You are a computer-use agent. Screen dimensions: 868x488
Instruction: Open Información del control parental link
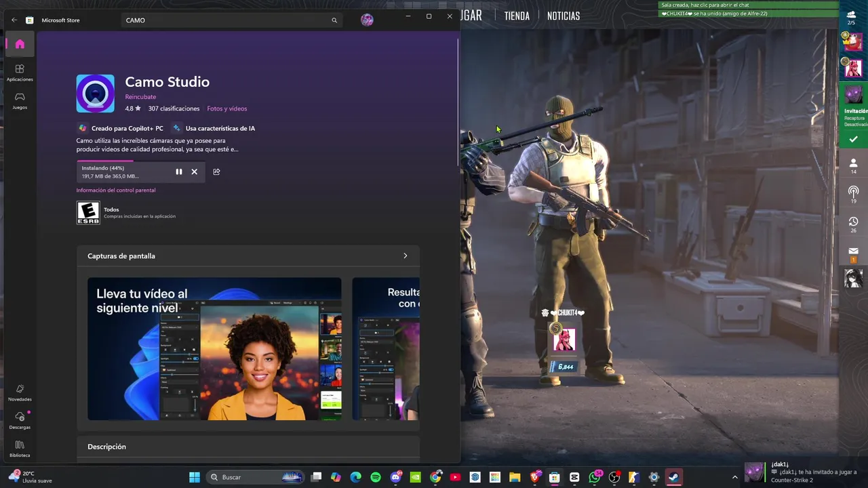point(116,190)
